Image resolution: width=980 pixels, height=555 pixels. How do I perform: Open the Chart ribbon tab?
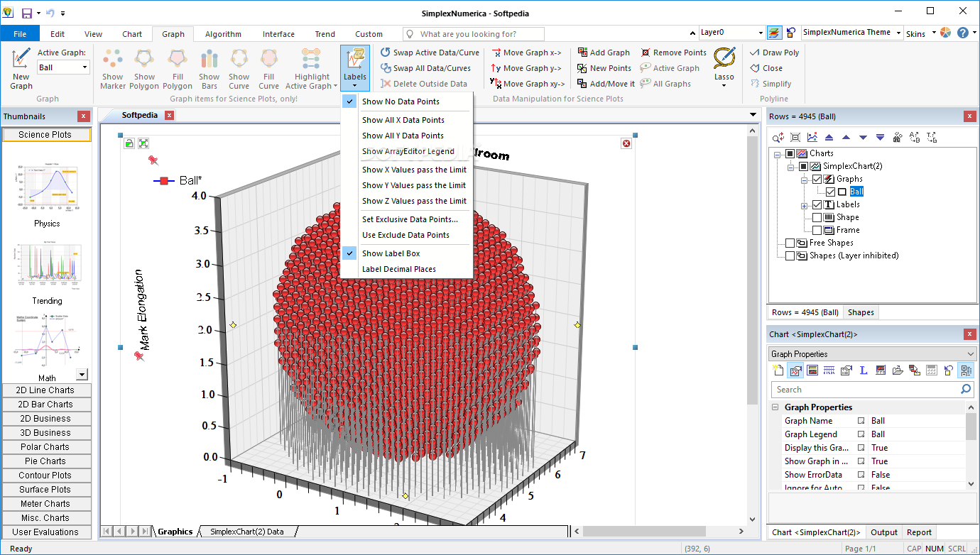coord(132,34)
